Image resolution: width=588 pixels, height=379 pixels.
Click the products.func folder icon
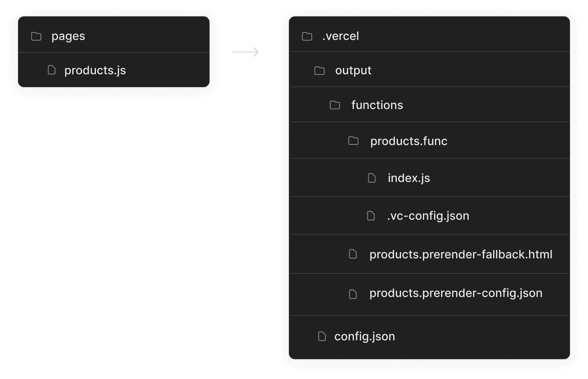point(353,141)
